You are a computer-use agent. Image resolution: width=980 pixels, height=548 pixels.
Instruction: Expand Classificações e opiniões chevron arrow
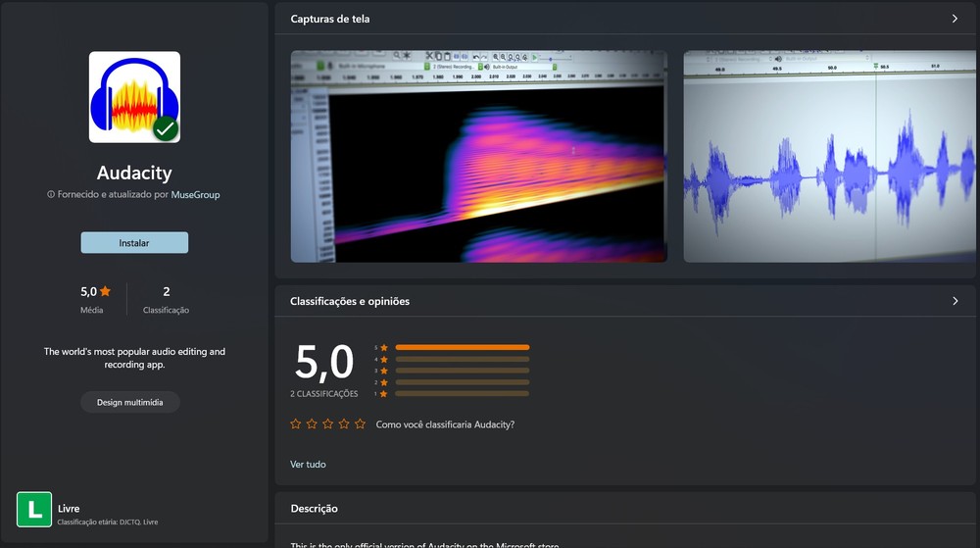(x=955, y=301)
